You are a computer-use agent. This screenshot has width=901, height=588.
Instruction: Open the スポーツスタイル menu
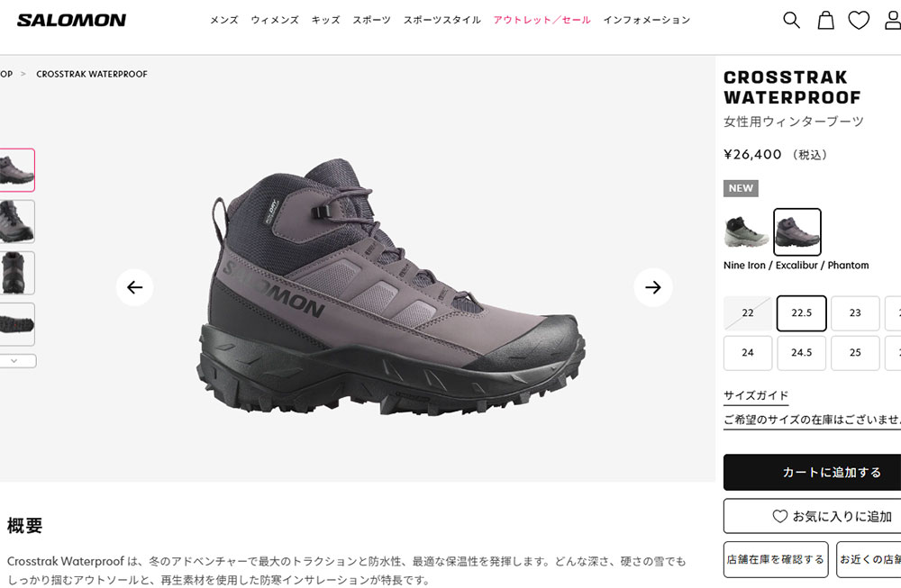(441, 20)
